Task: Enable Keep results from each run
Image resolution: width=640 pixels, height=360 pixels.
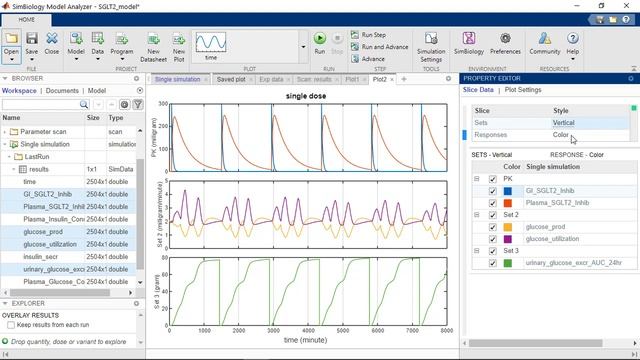Action: (11, 325)
